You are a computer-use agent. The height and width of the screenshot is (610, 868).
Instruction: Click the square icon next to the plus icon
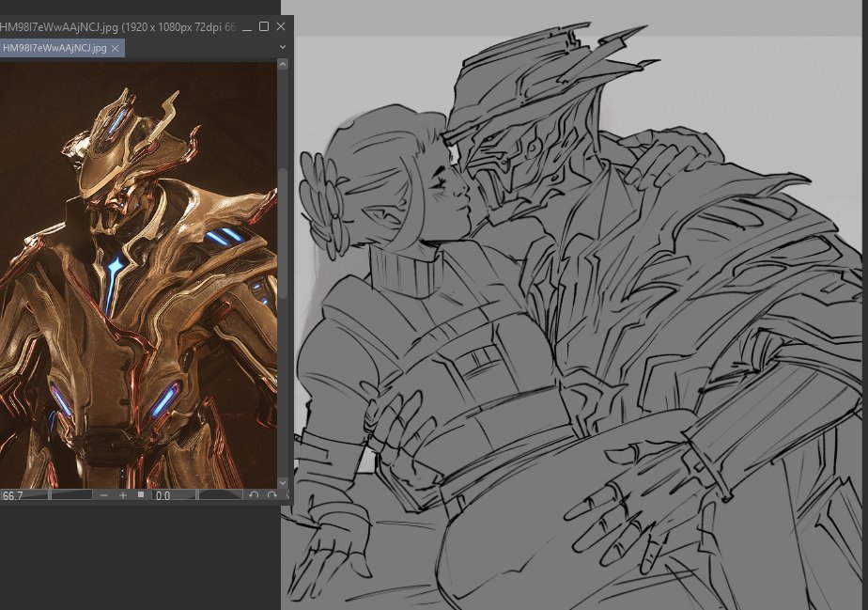tap(141, 494)
